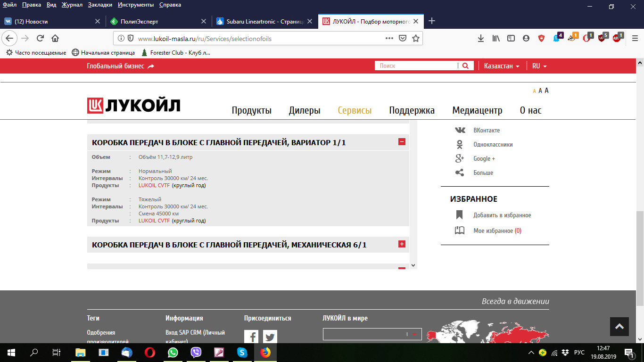
Task: Open Skype from the taskbar
Action: point(242,352)
